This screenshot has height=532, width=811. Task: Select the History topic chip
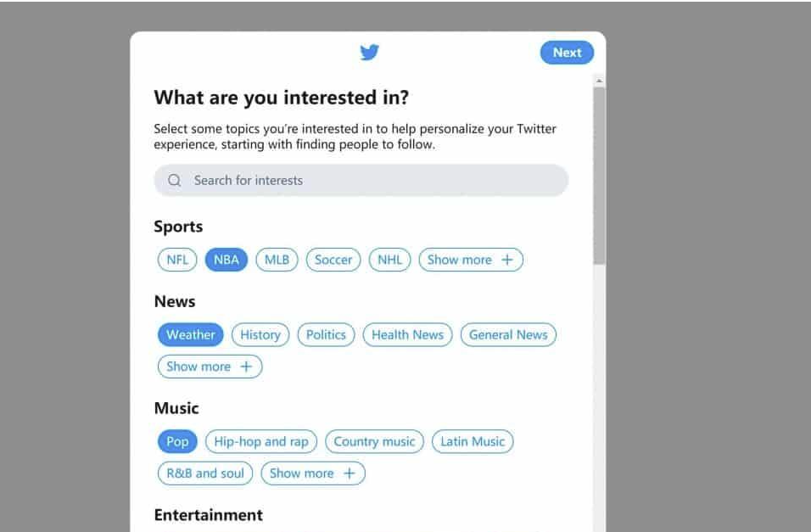[260, 334]
